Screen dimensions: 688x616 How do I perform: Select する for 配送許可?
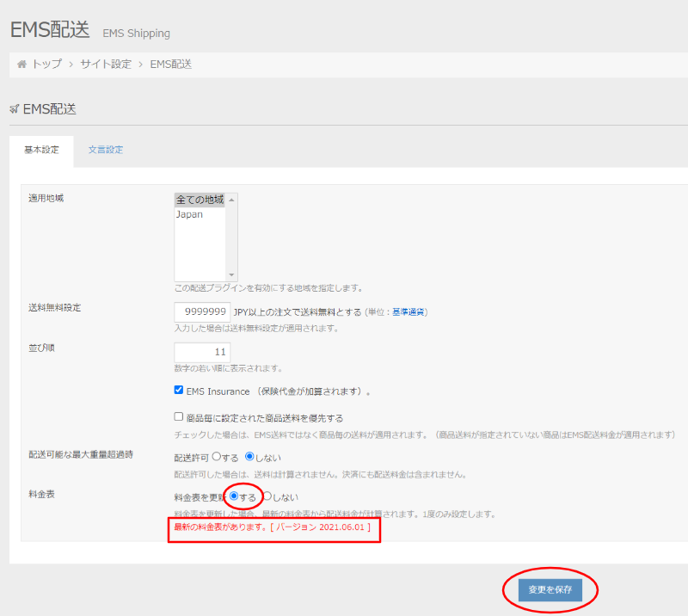coord(217,457)
